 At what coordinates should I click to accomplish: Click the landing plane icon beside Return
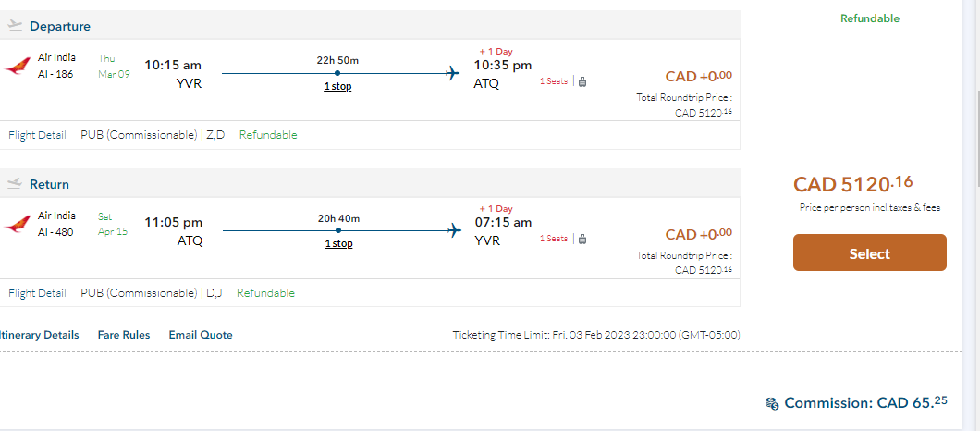15,183
